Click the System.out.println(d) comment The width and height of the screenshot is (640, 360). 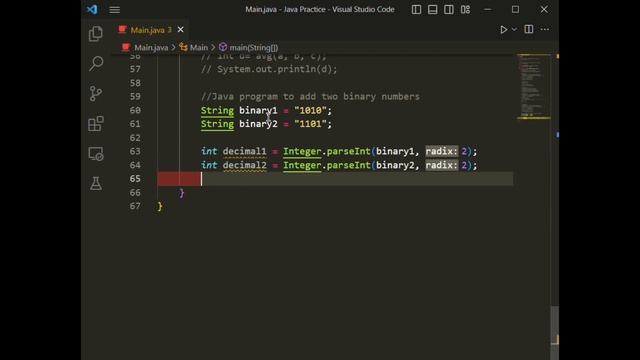click(x=269, y=69)
